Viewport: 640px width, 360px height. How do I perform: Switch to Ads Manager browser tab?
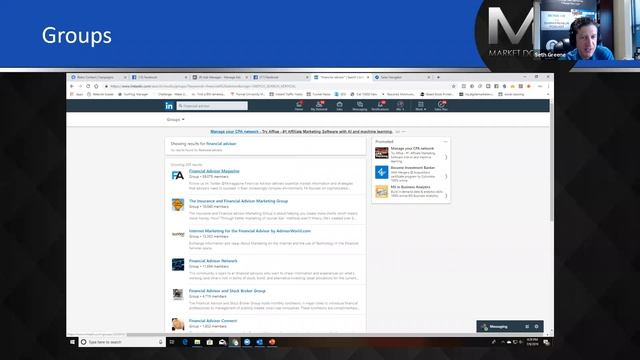(x=220, y=77)
